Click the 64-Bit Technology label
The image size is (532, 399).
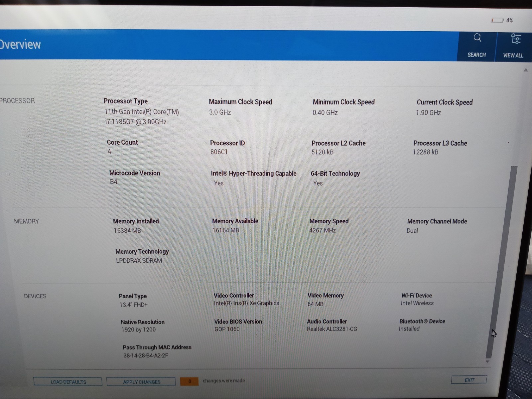tap(335, 174)
